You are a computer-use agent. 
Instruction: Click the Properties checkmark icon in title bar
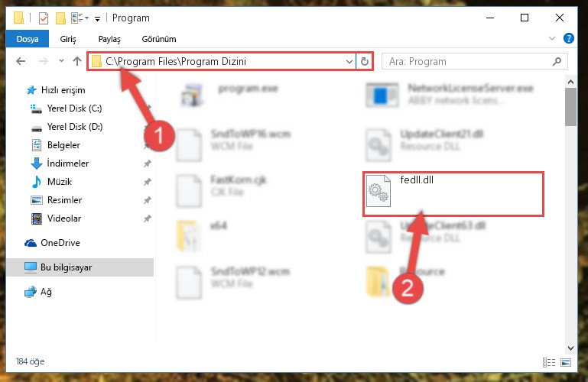point(44,18)
